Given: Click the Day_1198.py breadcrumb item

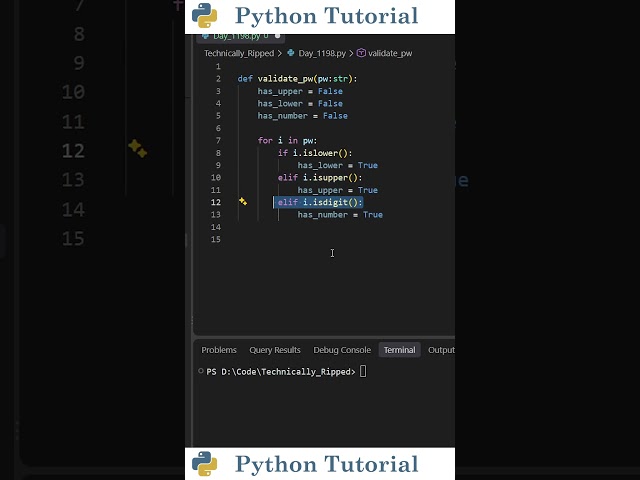Looking at the screenshot, I should 322,53.
